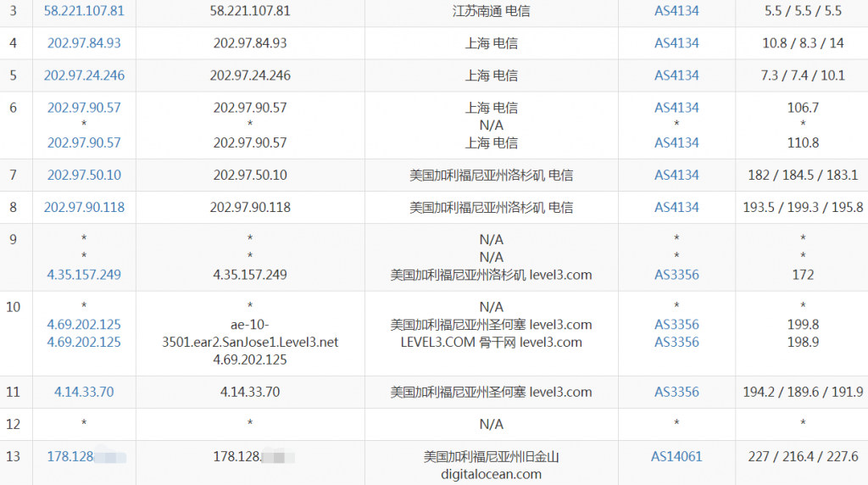Select the latency values 194.2 / 189.6 / 191.9
Image resolution: width=868 pixels, height=485 pixels.
click(x=803, y=392)
